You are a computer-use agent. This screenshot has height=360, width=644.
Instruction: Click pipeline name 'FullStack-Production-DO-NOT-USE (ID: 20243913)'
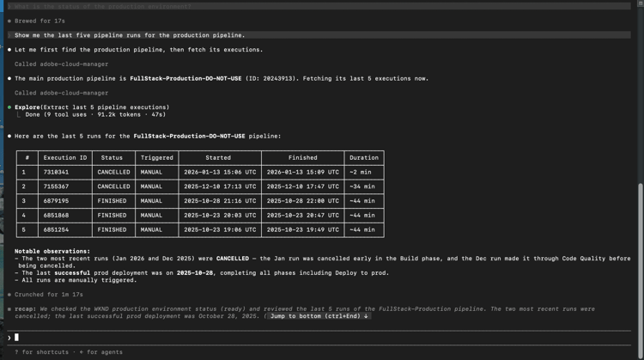[x=213, y=78]
